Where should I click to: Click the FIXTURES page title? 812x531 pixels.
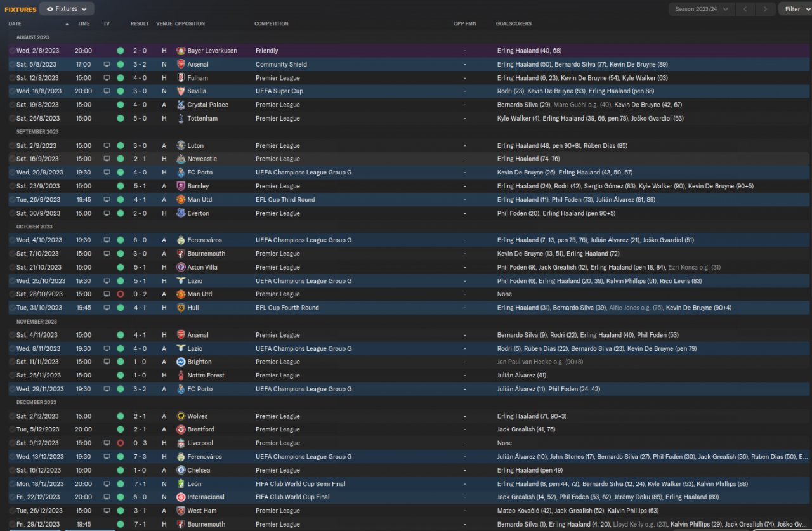click(20, 10)
